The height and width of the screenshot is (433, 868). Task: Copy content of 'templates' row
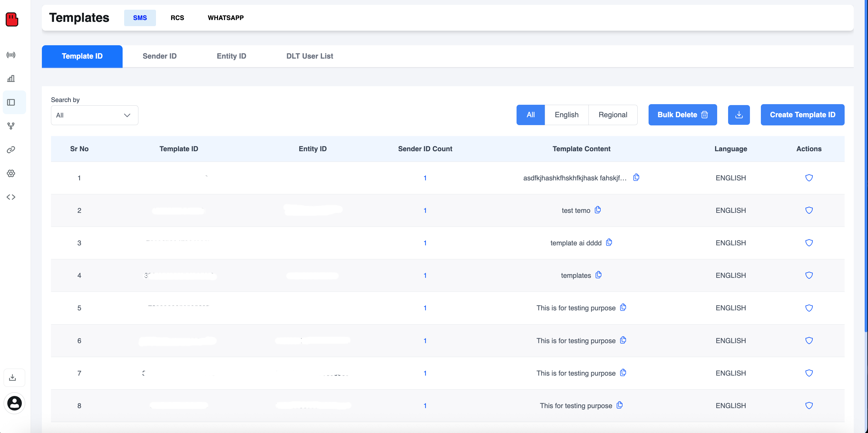[x=598, y=275]
